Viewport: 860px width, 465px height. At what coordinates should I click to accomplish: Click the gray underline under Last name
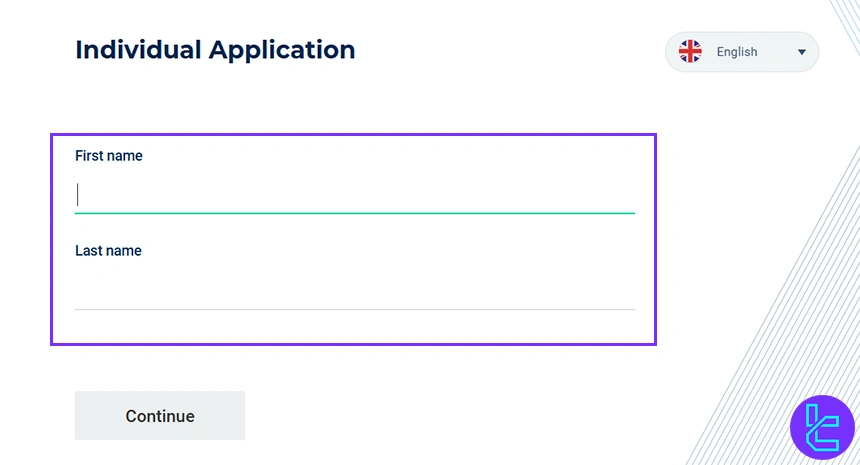coord(355,309)
